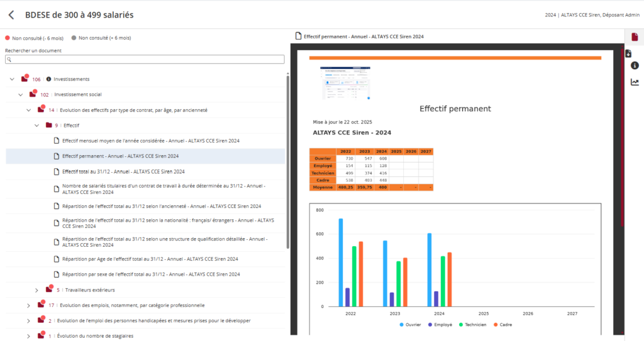Open Effectif total au 31/12 document
This screenshot has width=644, height=341.
click(123, 171)
